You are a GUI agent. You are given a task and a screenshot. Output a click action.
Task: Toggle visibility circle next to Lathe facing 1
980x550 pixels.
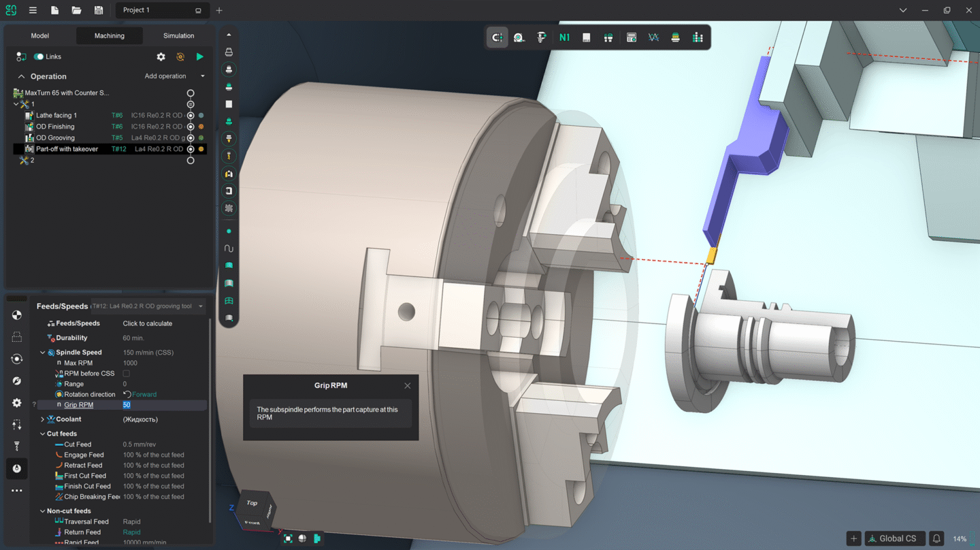click(191, 114)
